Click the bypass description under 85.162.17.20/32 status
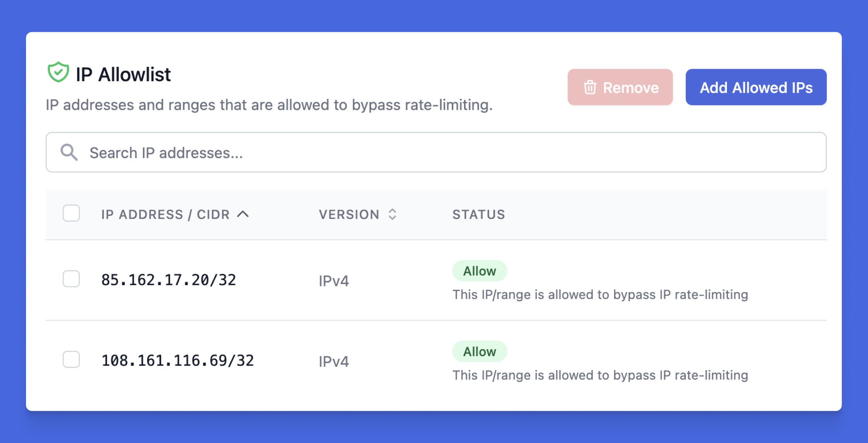The height and width of the screenshot is (443, 868). (600, 295)
